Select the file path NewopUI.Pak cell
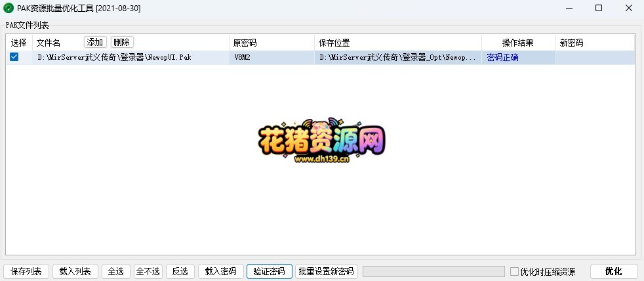 point(131,58)
